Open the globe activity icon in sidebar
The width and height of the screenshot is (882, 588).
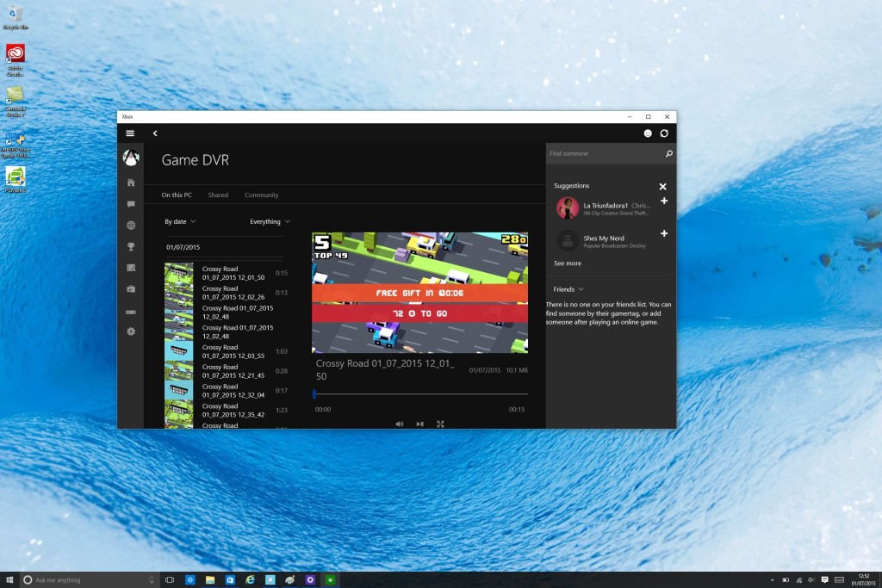131,226
